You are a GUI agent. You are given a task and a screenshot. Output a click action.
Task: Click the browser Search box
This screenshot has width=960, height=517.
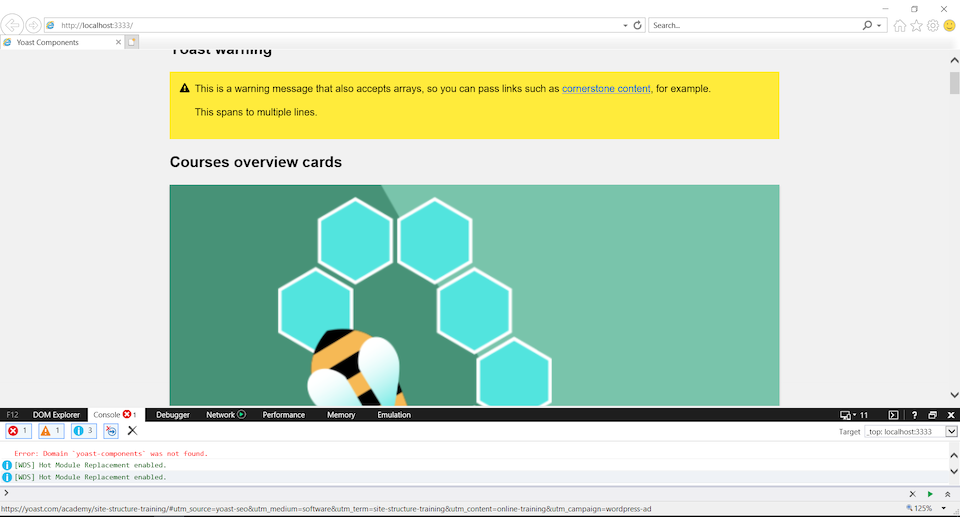point(754,25)
